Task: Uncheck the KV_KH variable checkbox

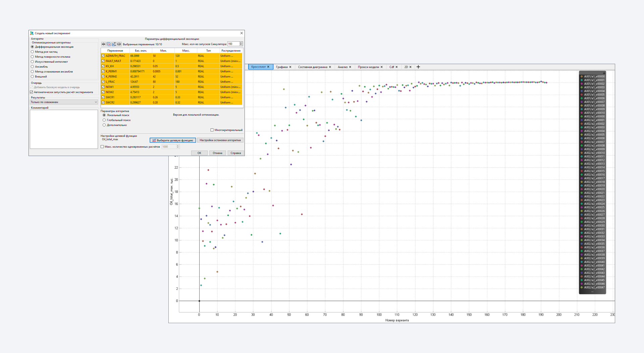Action: point(103,66)
